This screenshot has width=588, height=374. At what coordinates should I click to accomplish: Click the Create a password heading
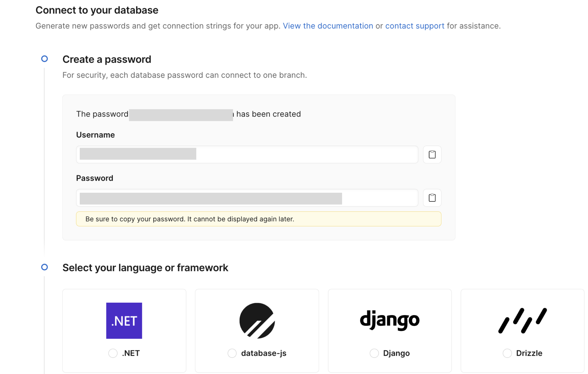tap(107, 59)
